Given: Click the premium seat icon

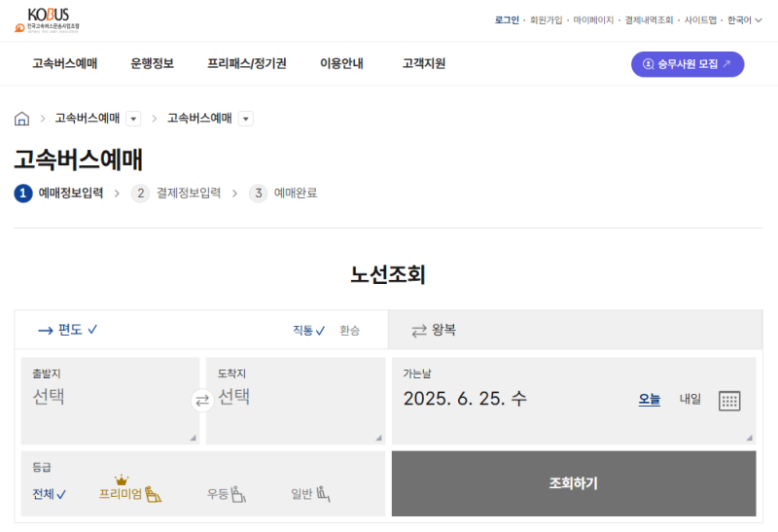Looking at the screenshot, I should coord(154,494).
